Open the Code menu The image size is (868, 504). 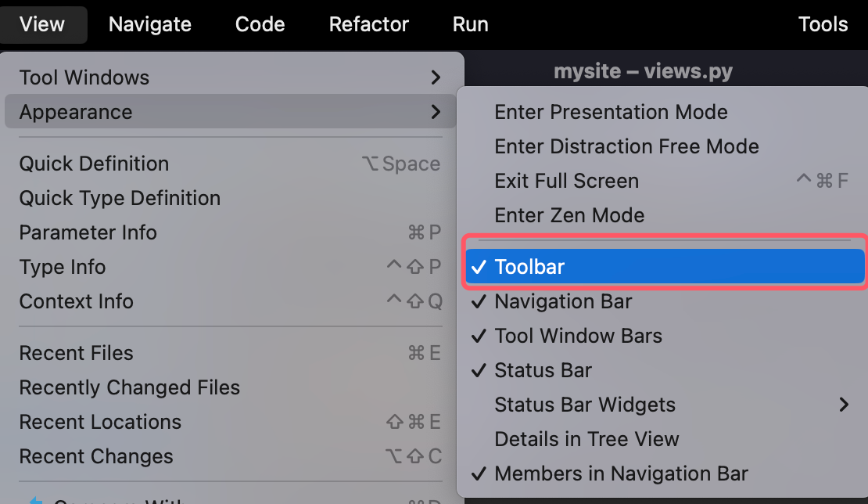point(260,24)
